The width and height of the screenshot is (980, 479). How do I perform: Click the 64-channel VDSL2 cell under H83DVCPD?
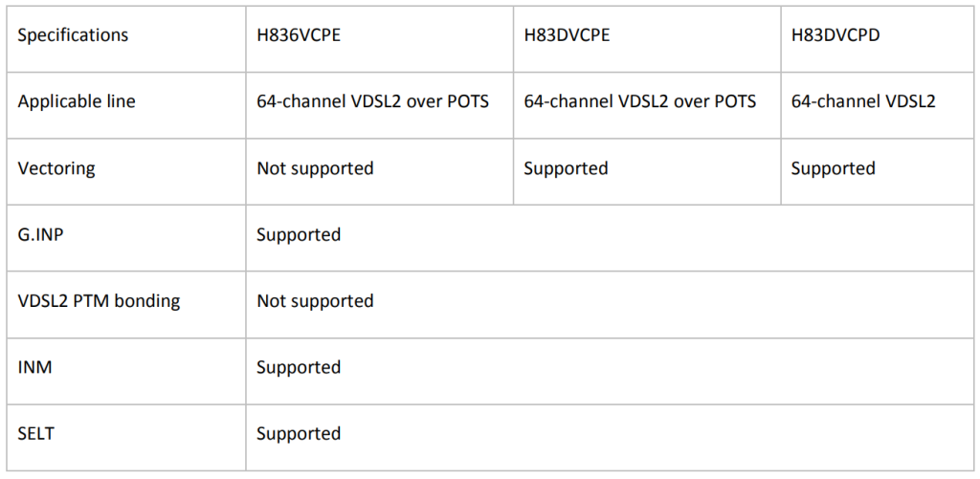863,101
